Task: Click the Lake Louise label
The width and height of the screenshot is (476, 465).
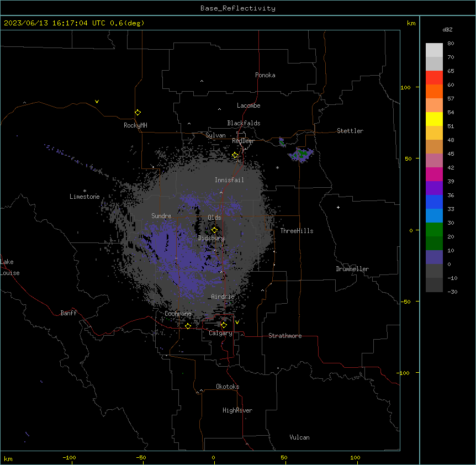Action: click(10, 267)
